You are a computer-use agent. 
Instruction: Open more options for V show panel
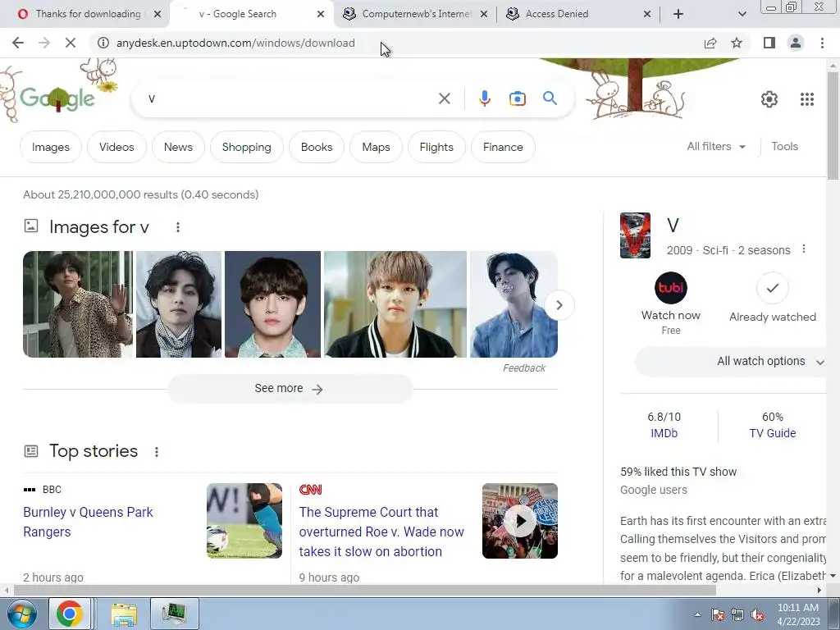pyautogui.click(x=804, y=249)
